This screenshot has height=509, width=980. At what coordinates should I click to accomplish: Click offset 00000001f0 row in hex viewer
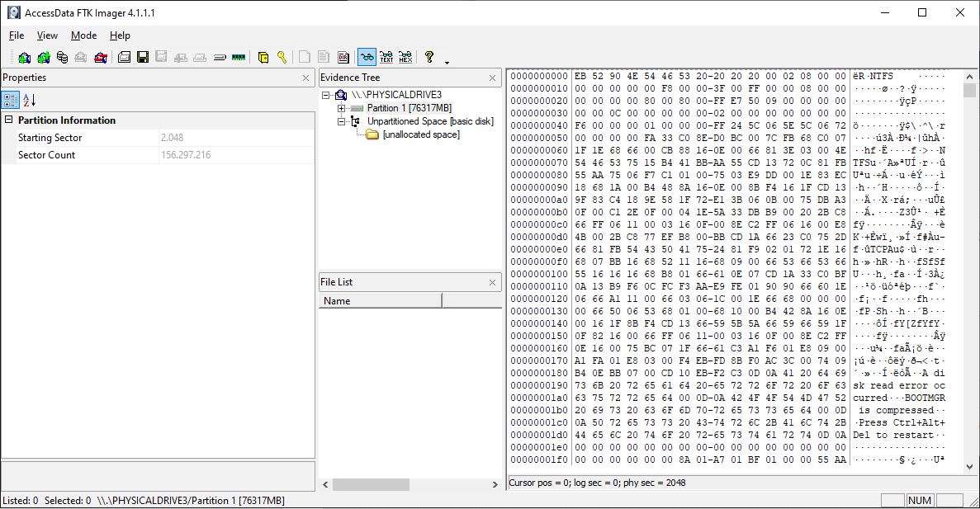coord(539,460)
